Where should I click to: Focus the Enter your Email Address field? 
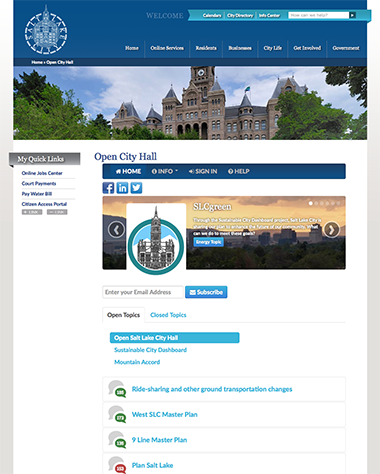pyautogui.click(x=143, y=292)
